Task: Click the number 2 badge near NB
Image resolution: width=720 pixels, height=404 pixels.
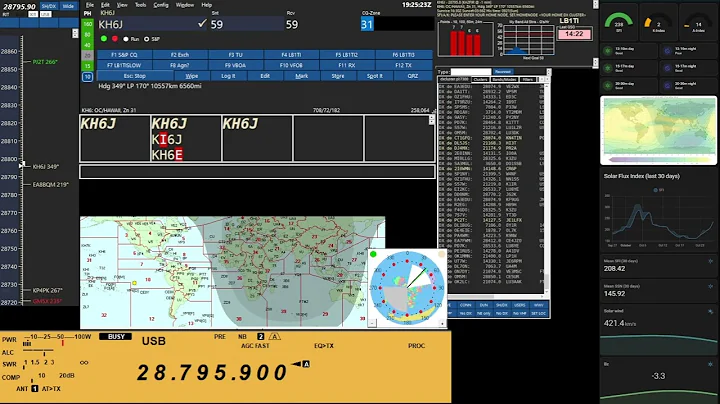Action: pos(260,337)
